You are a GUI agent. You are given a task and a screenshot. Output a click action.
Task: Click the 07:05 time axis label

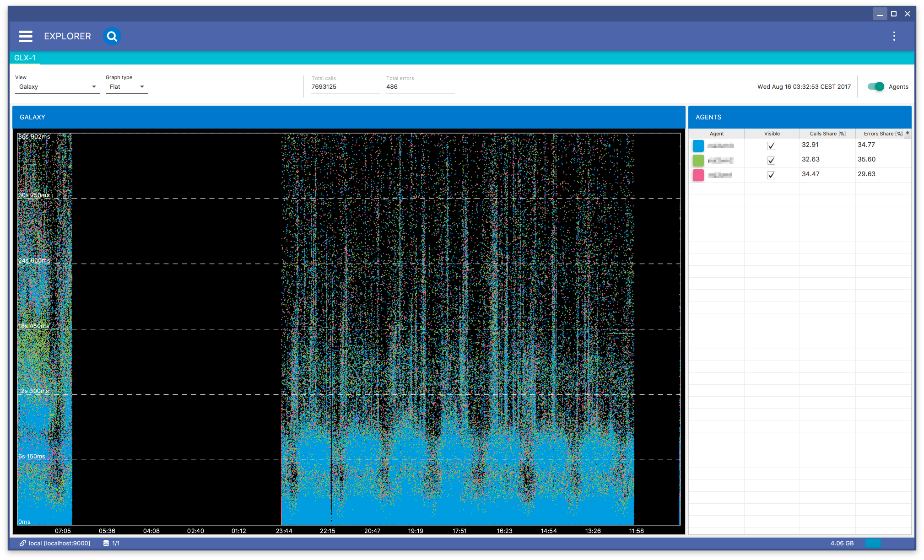63,531
